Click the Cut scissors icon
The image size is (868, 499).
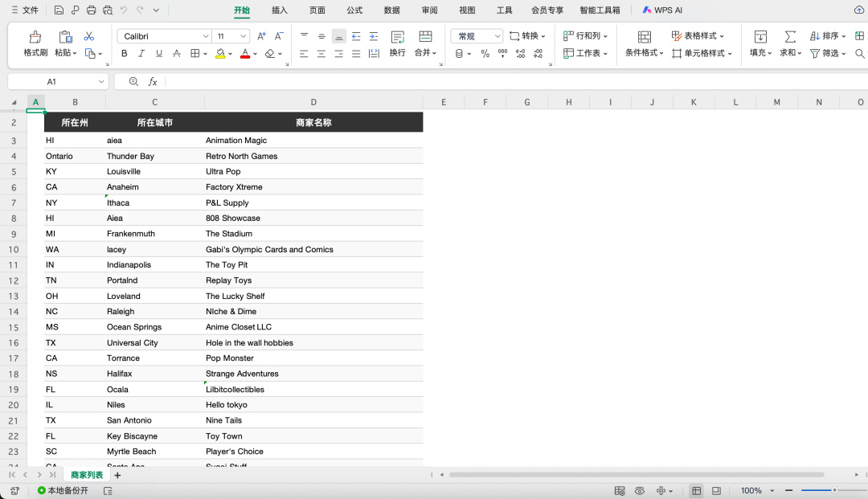(88, 36)
